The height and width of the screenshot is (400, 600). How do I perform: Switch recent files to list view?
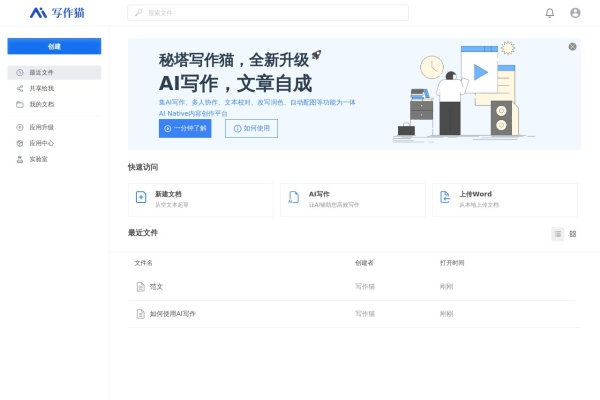tap(558, 234)
